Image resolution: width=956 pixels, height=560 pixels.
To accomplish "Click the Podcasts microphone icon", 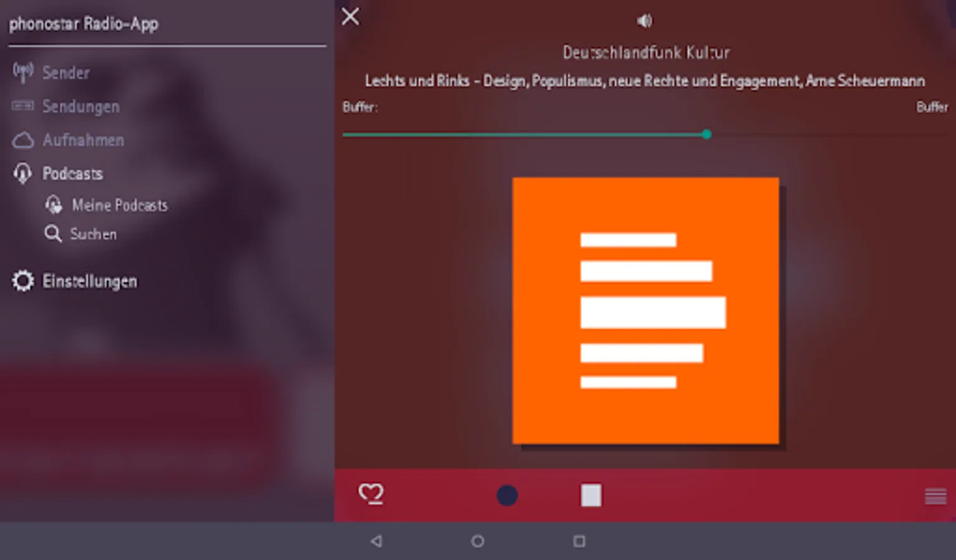I will click(23, 173).
